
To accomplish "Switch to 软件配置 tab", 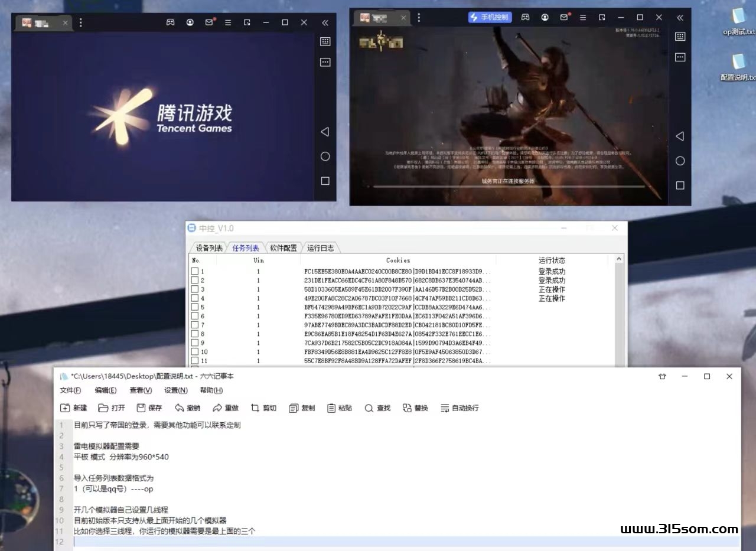I will click(x=283, y=248).
